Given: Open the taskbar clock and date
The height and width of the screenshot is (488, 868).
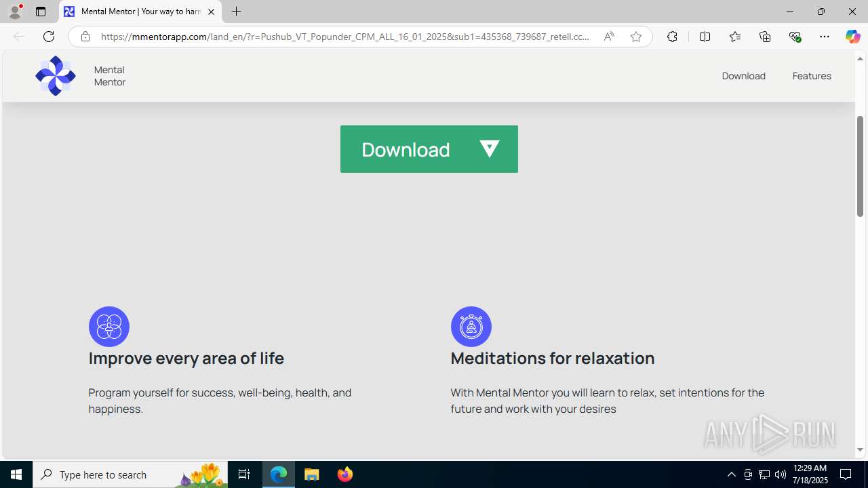Looking at the screenshot, I should [810, 474].
